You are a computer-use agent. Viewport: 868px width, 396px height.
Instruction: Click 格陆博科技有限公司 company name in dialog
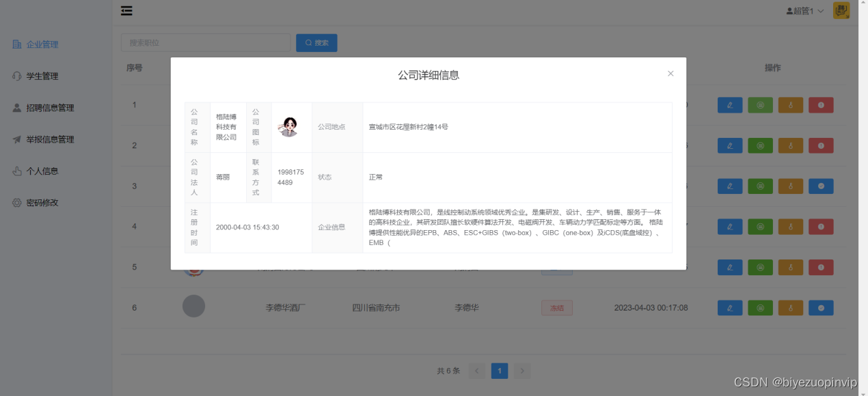226,127
